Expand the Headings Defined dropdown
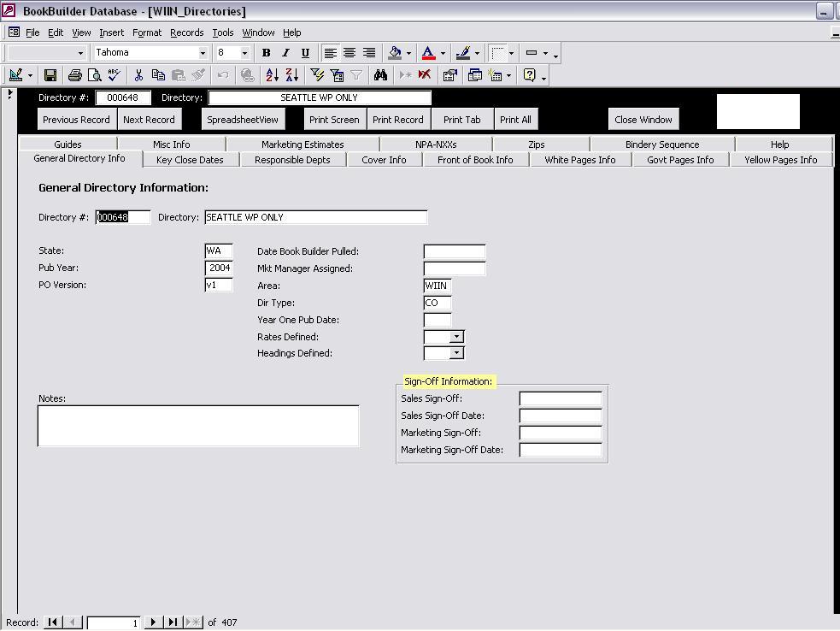Viewport: 840px width, 631px height. (x=457, y=353)
